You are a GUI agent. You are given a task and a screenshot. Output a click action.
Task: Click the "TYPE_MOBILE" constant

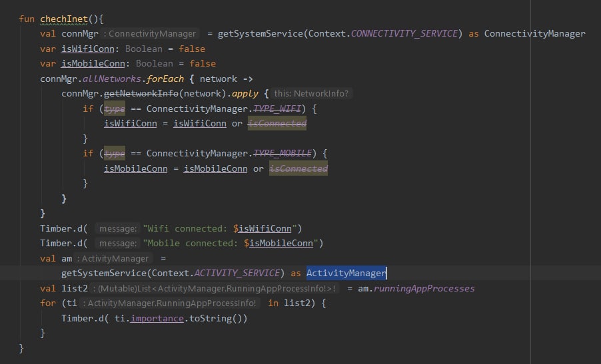point(283,154)
